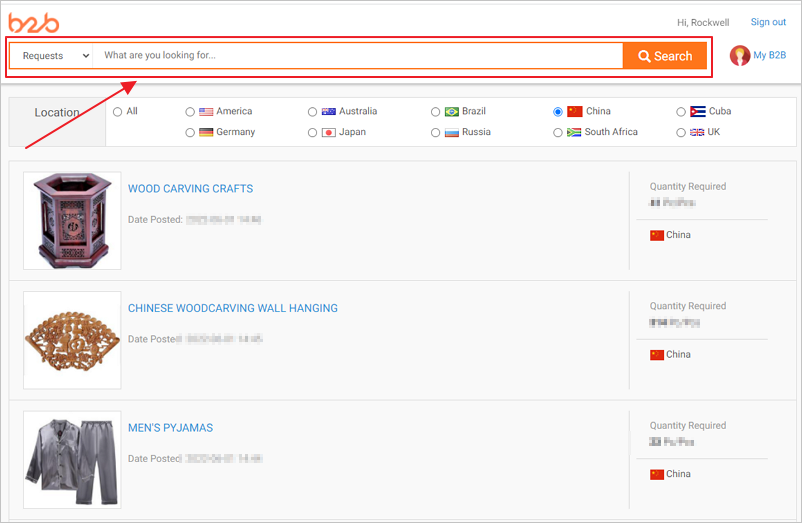Click the Brazil flag icon
The image size is (802, 523).
coord(452,112)
